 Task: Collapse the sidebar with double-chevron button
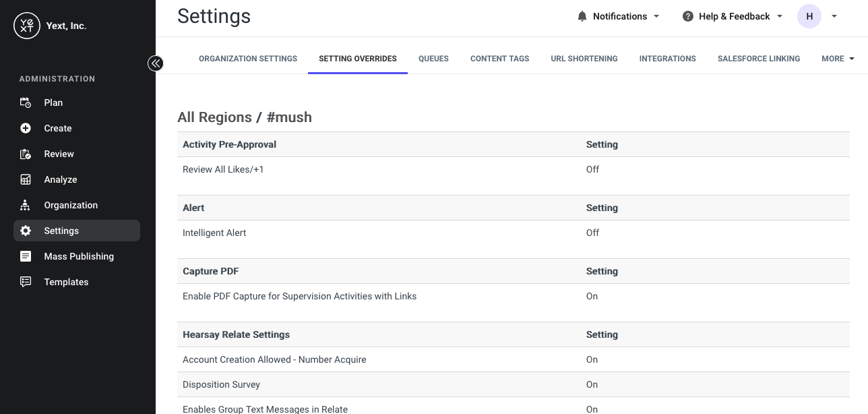point(156,63)
